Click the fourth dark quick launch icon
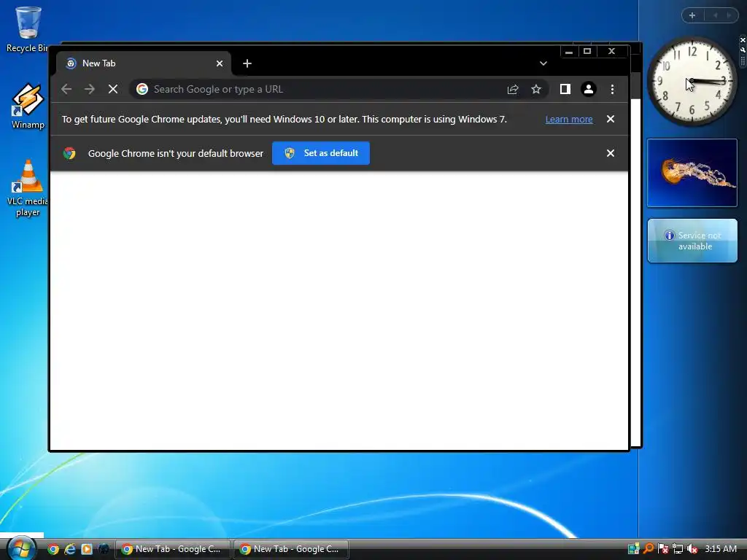This screenshot has height=560, width=747. click(104, 549)
